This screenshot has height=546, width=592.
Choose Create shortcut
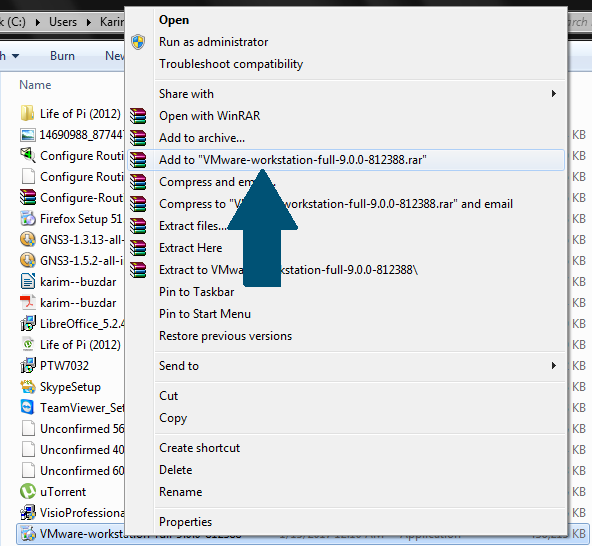345,448
